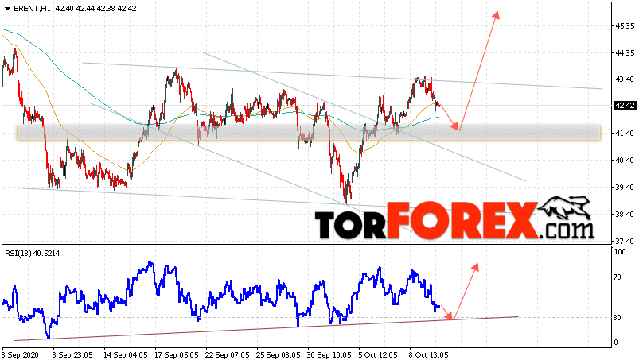Click the 41.40 price axis label
Viewport: 643px width, 364px height.
(x=625, y=133)
